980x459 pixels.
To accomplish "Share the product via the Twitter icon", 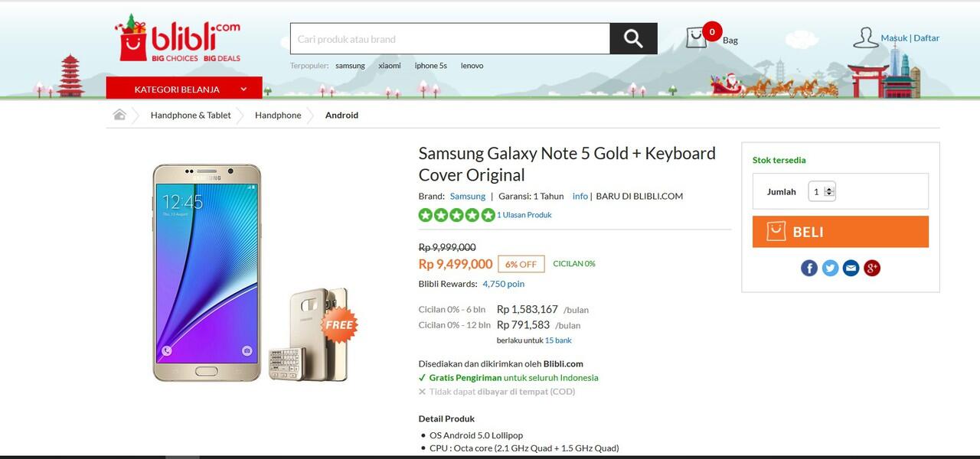I will (830, 268).
